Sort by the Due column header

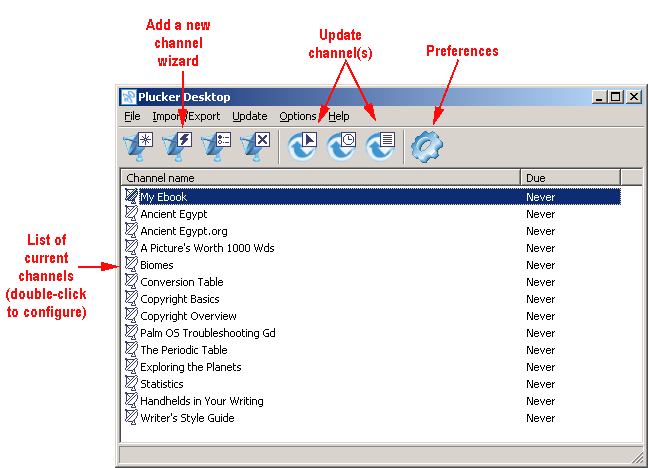click(x=570, y=178)
